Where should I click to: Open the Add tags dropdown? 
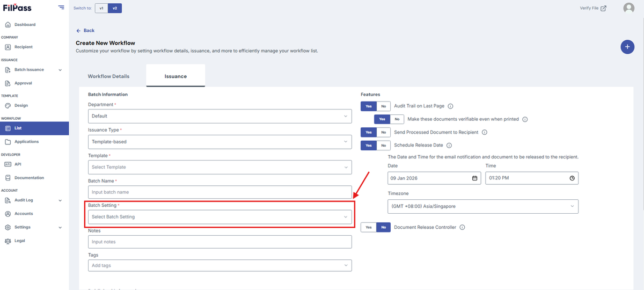point(220,265)
